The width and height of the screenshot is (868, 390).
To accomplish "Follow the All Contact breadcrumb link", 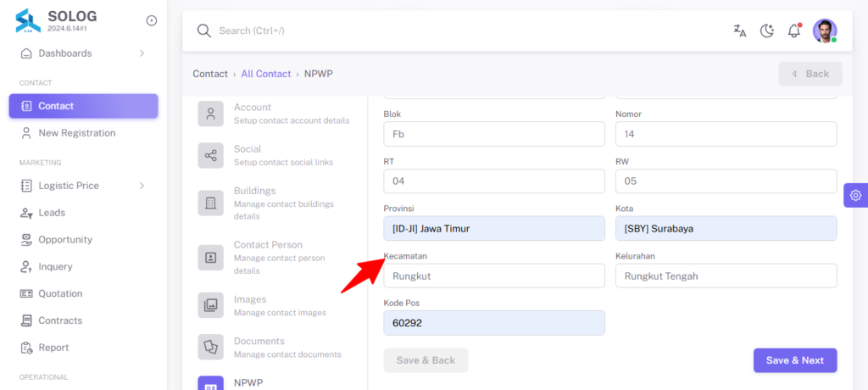I will tap(265, 74).
